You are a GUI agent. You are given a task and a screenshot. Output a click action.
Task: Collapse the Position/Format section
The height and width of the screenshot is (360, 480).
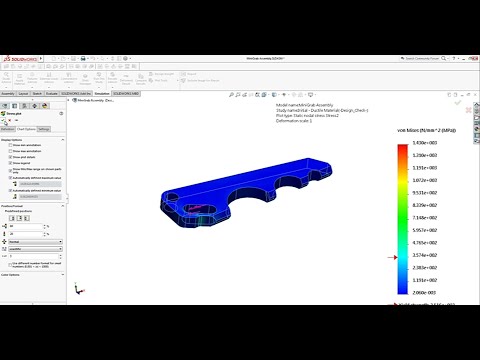tap(62, 206)
